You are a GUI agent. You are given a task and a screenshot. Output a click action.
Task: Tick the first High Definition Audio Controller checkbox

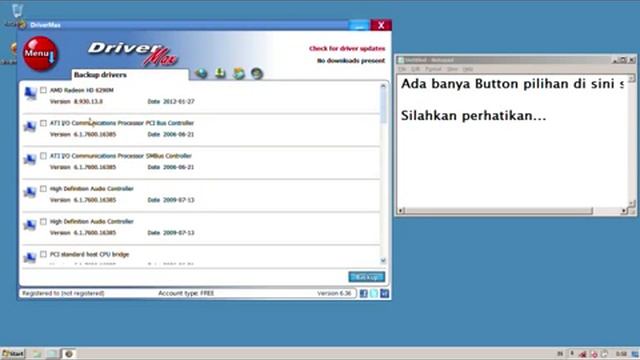pyautogui.click(x=43, y=189)
